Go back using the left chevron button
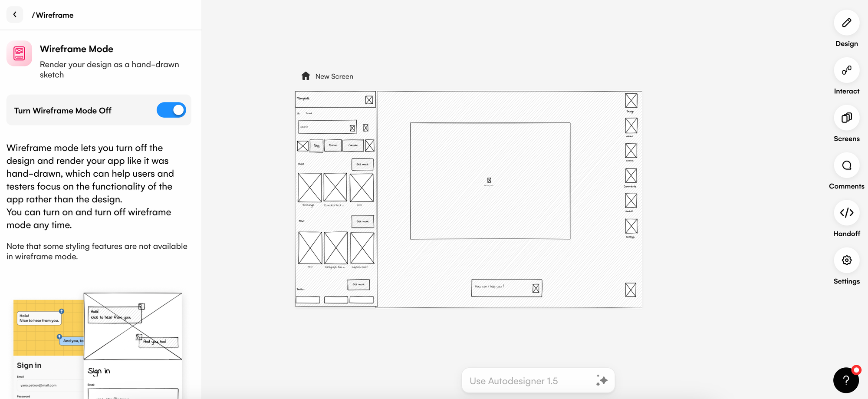 [x=15, y=14]
